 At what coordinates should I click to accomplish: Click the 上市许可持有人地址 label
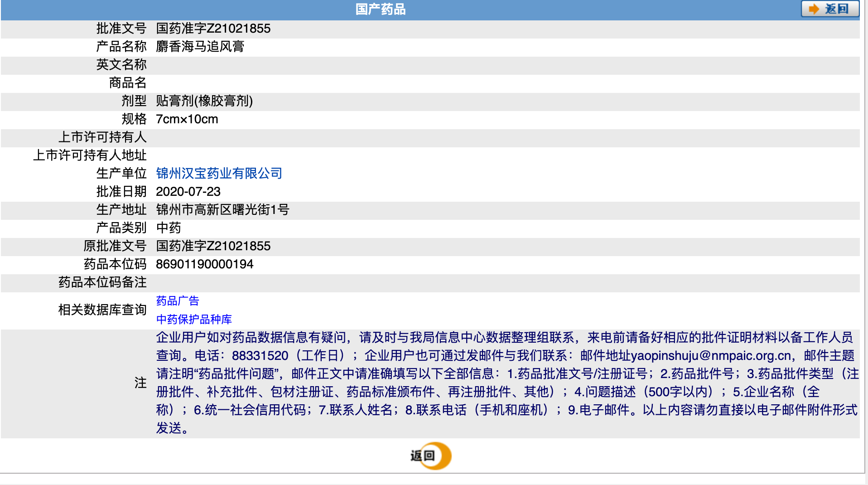point(90,155)
